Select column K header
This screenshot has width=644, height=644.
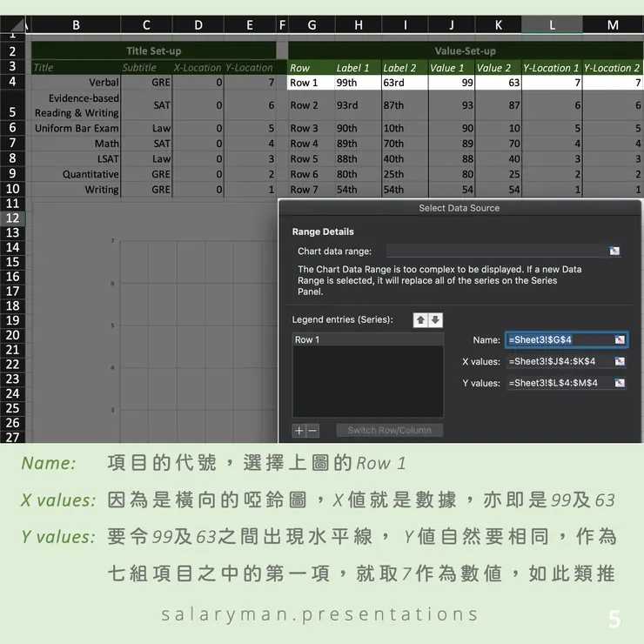click(498, 25)
